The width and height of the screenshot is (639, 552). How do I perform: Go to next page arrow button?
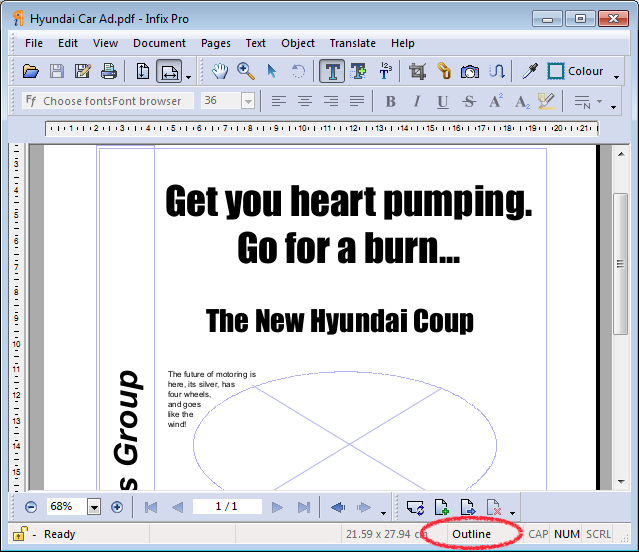pyautogui.click(x=277, y=507)
